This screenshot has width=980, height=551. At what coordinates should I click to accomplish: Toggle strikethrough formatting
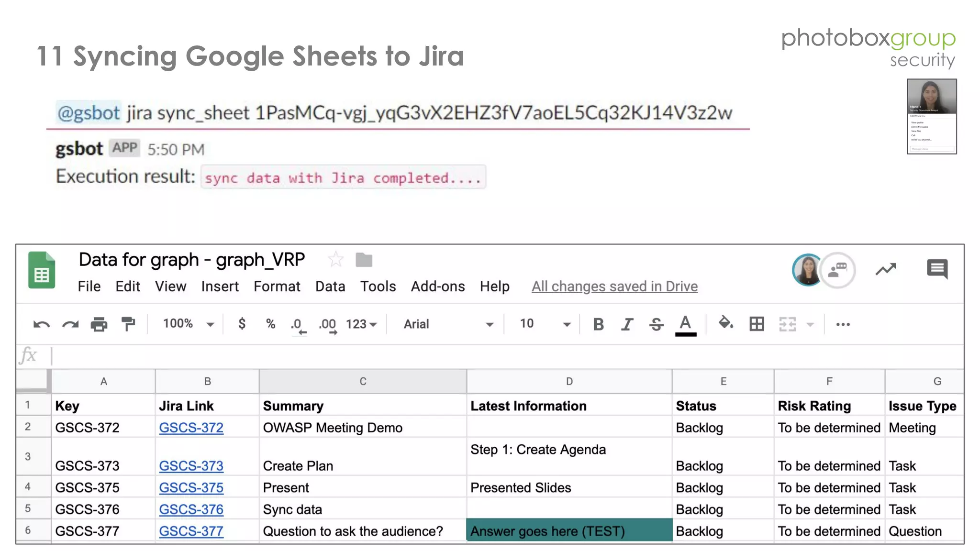pyautogui.click(x=656, y=324)
